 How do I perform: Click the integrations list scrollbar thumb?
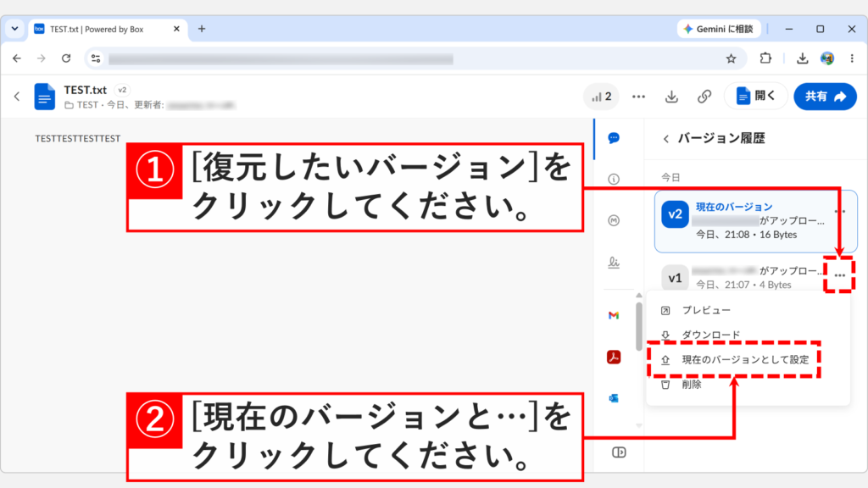pos(639,326)
